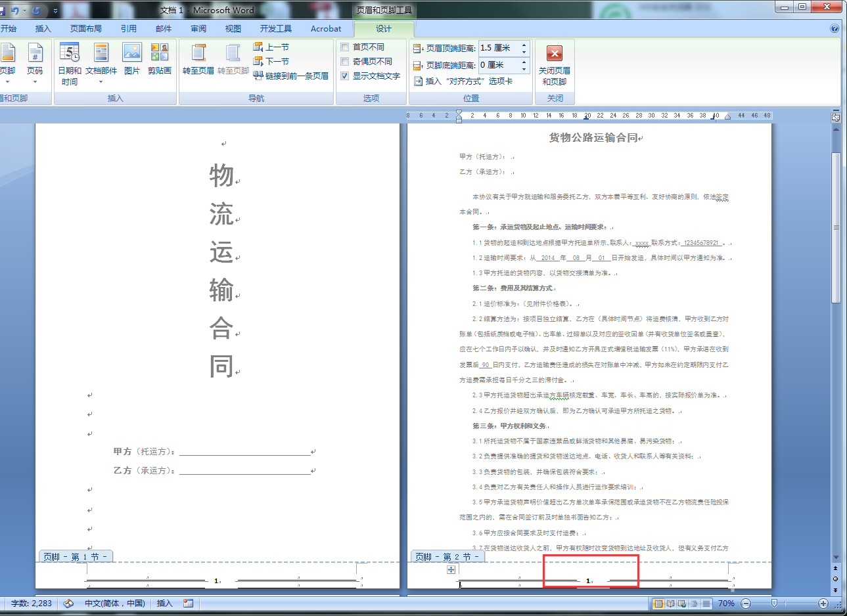Switch to Full Screen Reading view
This screenshot has width=847, height=616.
pyautogui.click(x=670, y=603)
